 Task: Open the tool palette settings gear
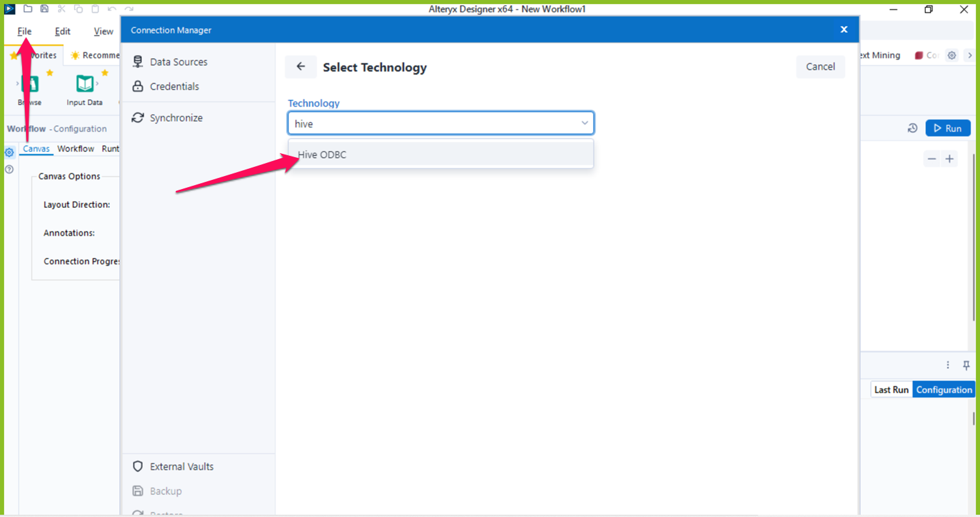click(x=951, y=55)
